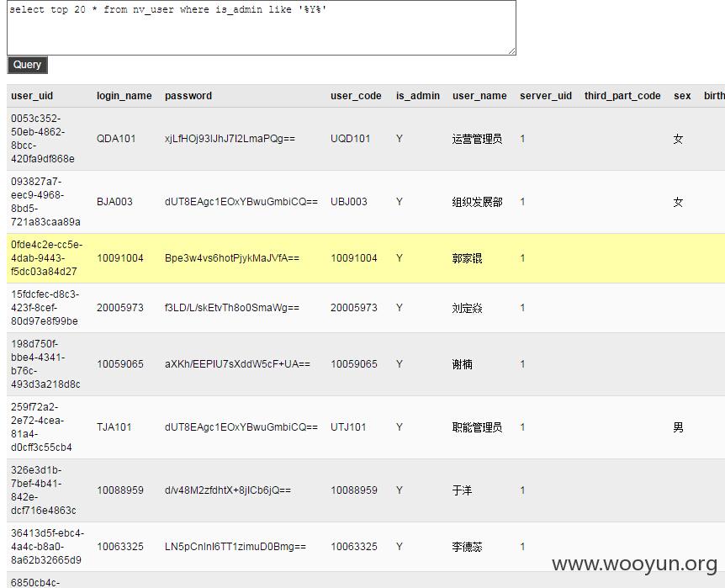This screenshot has width=725, height=588.
Task: Click the user_code column header
Action: coord(356,96)
